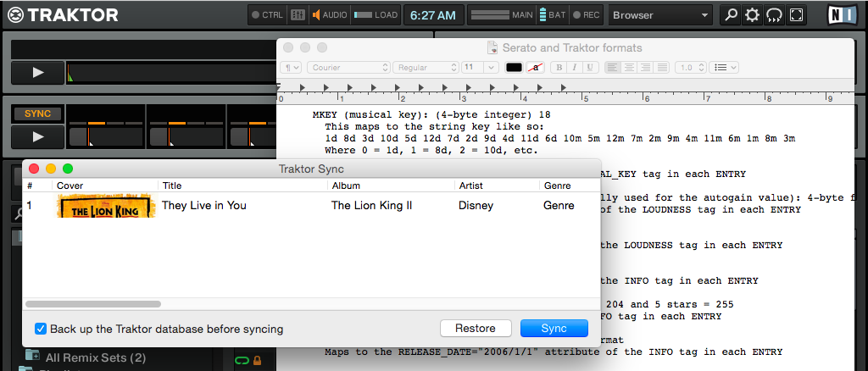
Task: Click the first remix slot waveform after SYNC
Action: click(x=106, y=136)
